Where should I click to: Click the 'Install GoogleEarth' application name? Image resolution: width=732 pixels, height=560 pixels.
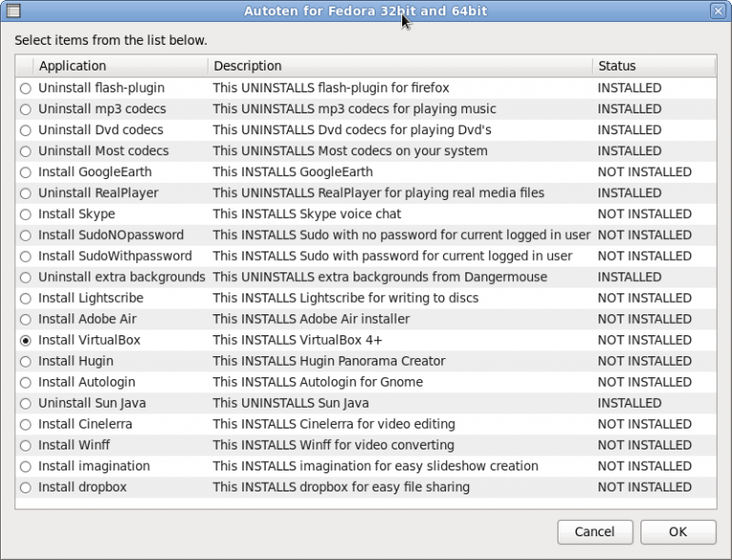pos(94,172)
